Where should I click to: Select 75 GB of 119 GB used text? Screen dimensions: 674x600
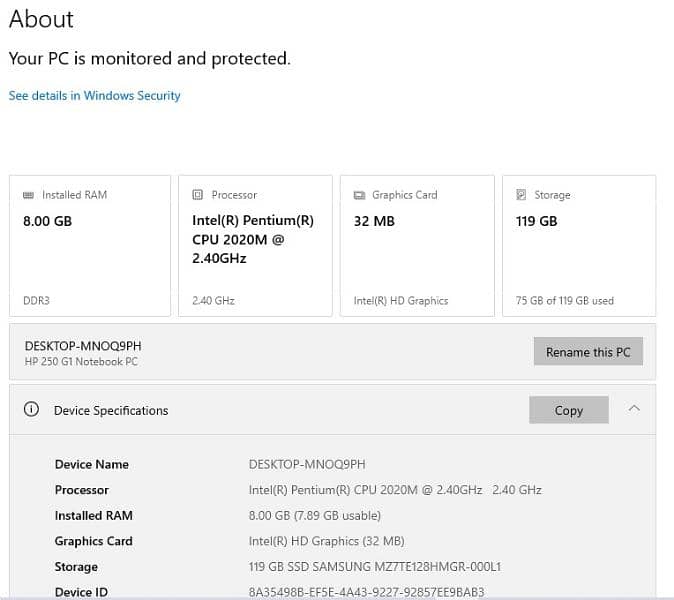pos(565,300)
